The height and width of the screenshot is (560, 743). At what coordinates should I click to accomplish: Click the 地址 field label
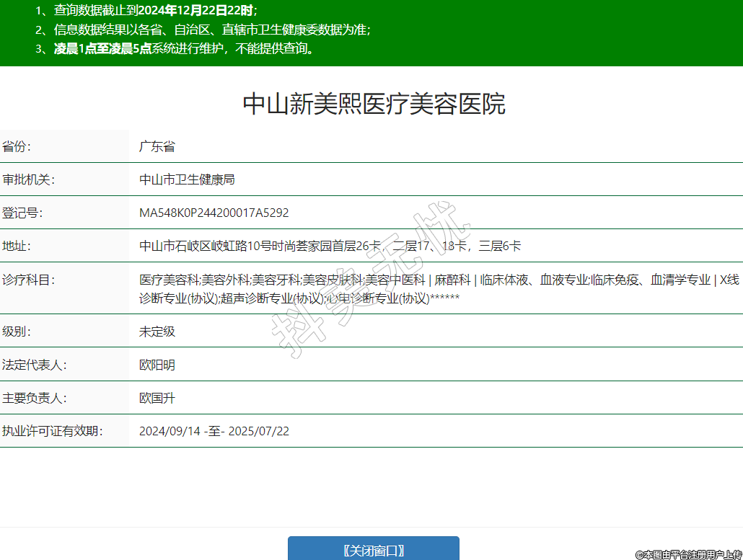pyautogui.click(x=17, y=246)
